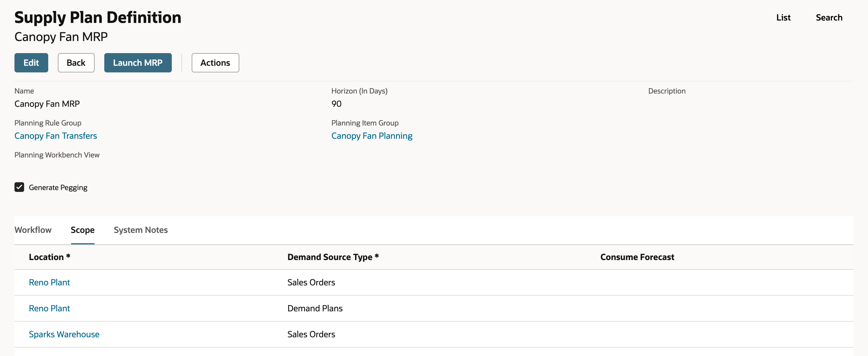The width and height of the screenshot is (868, 356).
Task: Open the Canopy Fan Transfers rule group
Action: point(55,136)
